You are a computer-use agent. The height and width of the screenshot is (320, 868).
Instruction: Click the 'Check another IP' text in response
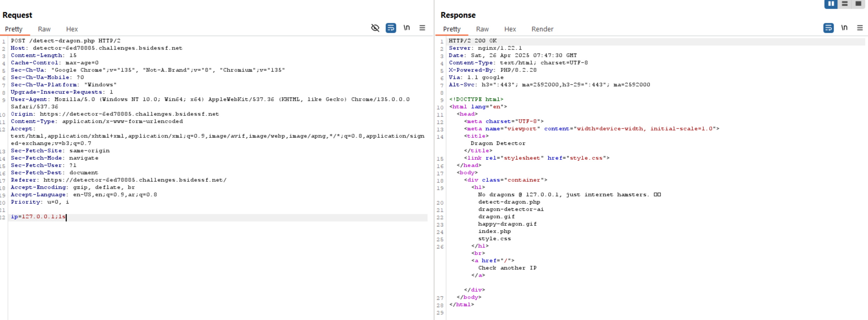pos(507,268)
